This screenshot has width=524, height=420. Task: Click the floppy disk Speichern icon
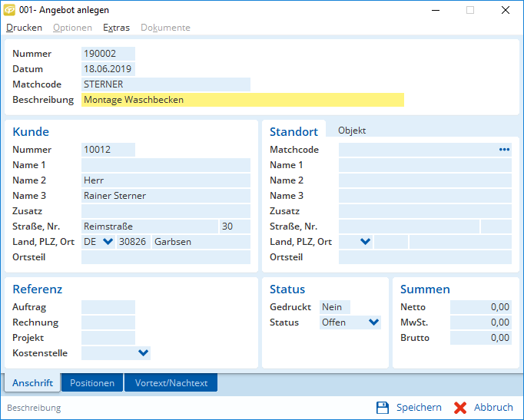click(x=383, y=408)
